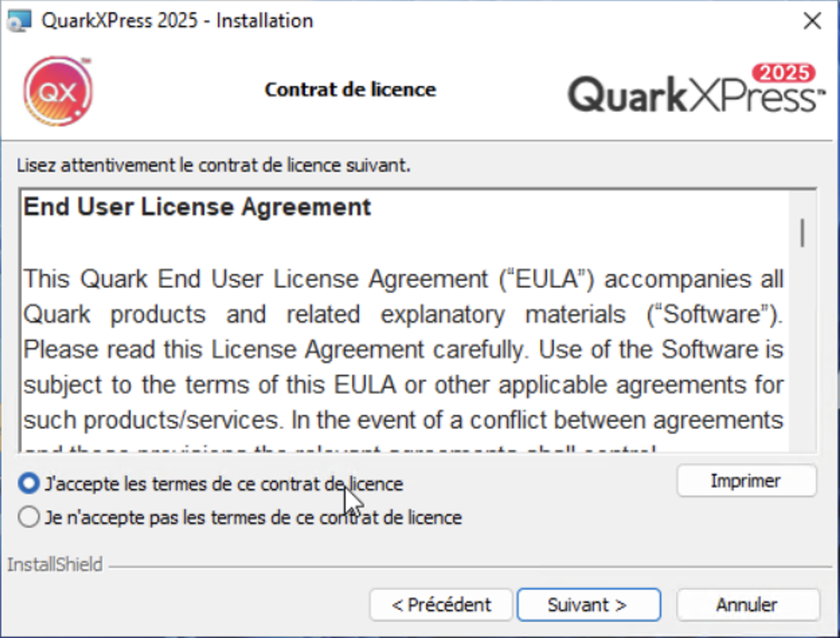Select the 'J'accepte les termes' radio button

28,482
